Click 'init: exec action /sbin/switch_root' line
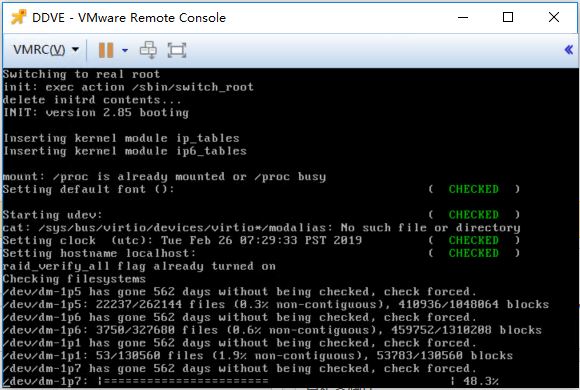 [128, 87]
